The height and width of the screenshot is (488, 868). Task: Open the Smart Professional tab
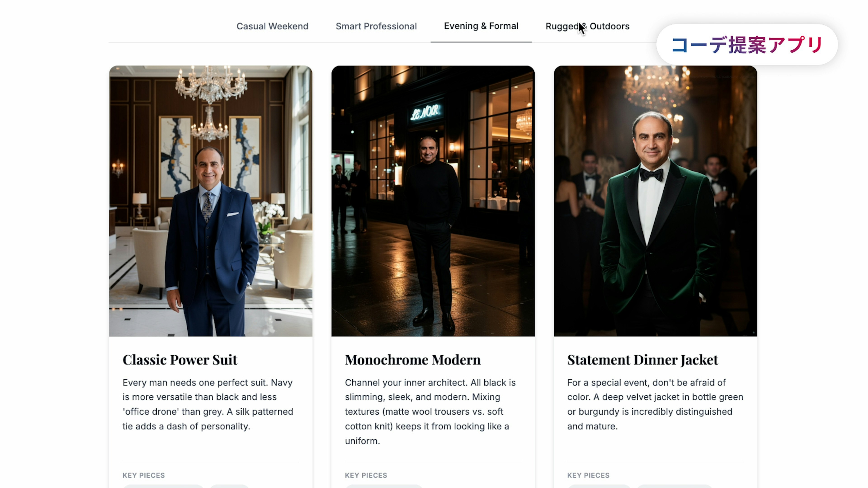(x=376, y=26)
